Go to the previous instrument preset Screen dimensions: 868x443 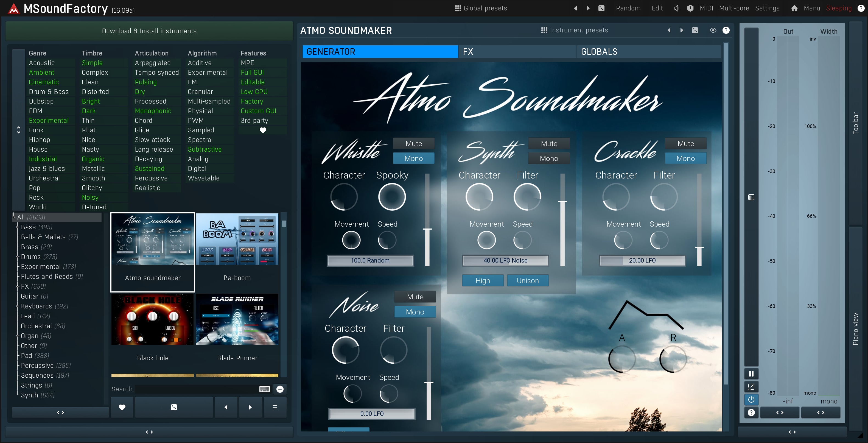pyautogui.click(x=669, y=30)
